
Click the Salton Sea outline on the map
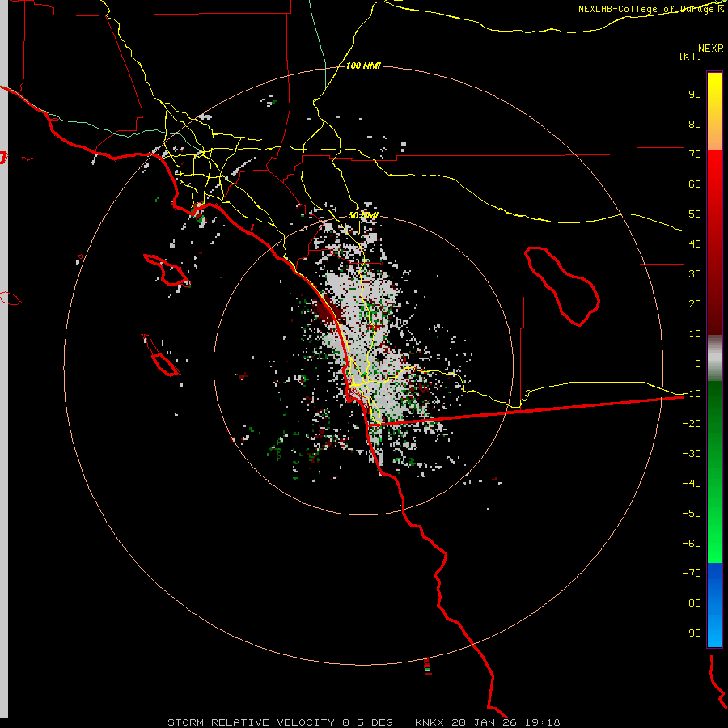[x=562, y=286]
